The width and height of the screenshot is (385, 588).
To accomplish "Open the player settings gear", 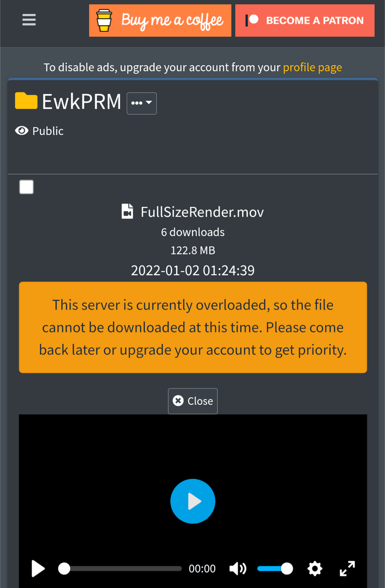I will pyautogui.click(x=315, y=568).
